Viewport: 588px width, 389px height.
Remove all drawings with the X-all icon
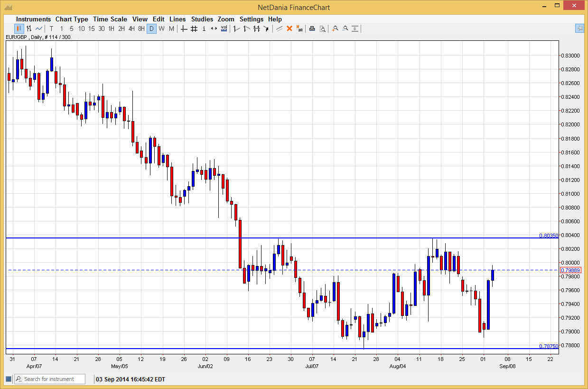pyautogui.click(x=299, y=28)
